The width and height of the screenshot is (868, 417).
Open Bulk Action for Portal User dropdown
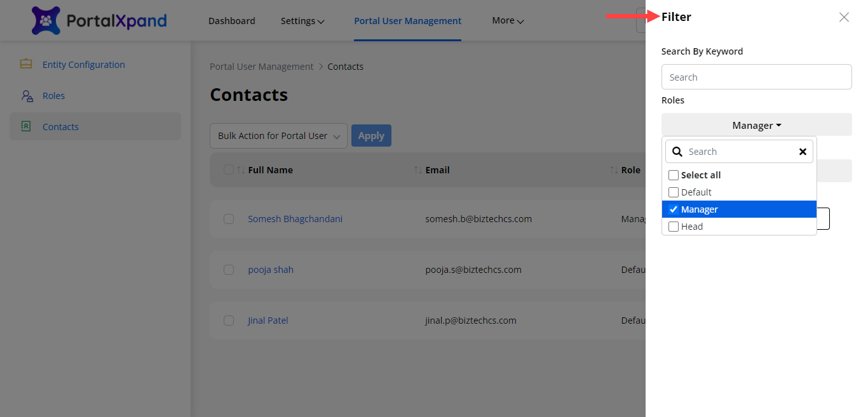coord(278,136)
